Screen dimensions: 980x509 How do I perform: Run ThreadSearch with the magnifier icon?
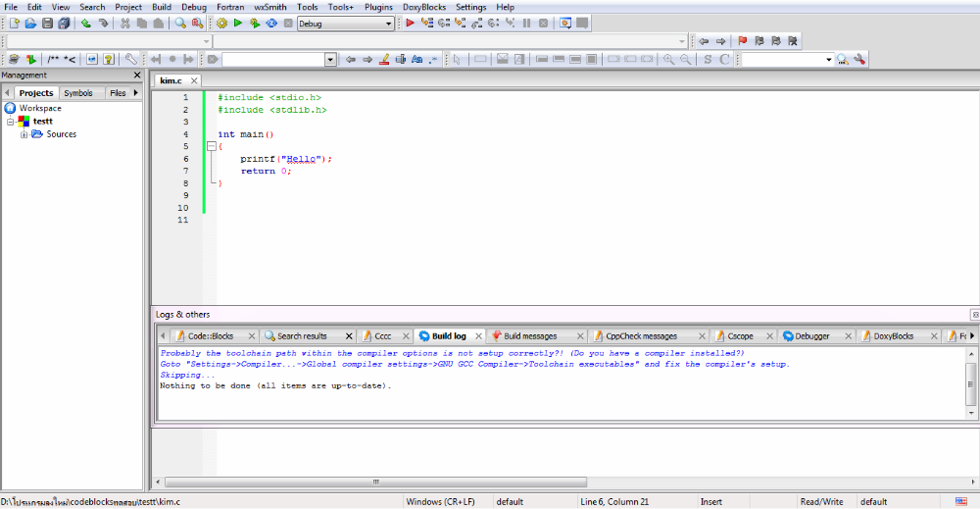[x=843, y=60]
